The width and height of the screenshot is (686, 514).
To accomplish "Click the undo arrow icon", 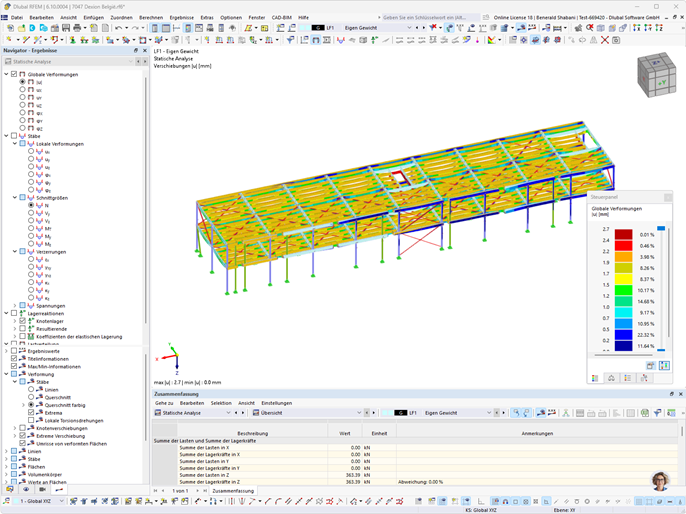I will [119, 28].
